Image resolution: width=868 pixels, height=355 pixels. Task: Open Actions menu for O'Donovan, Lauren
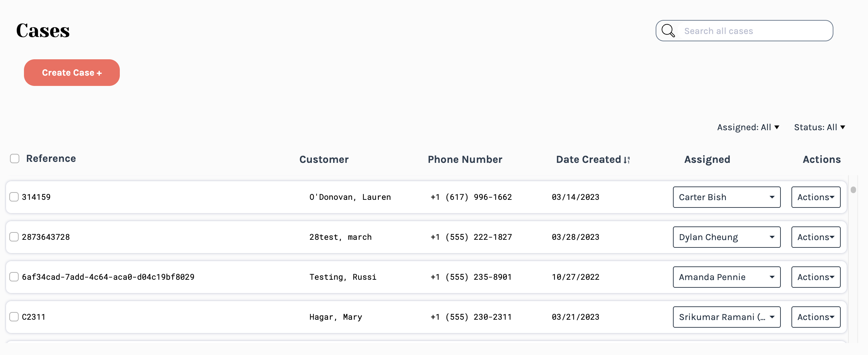click(815, 197)
